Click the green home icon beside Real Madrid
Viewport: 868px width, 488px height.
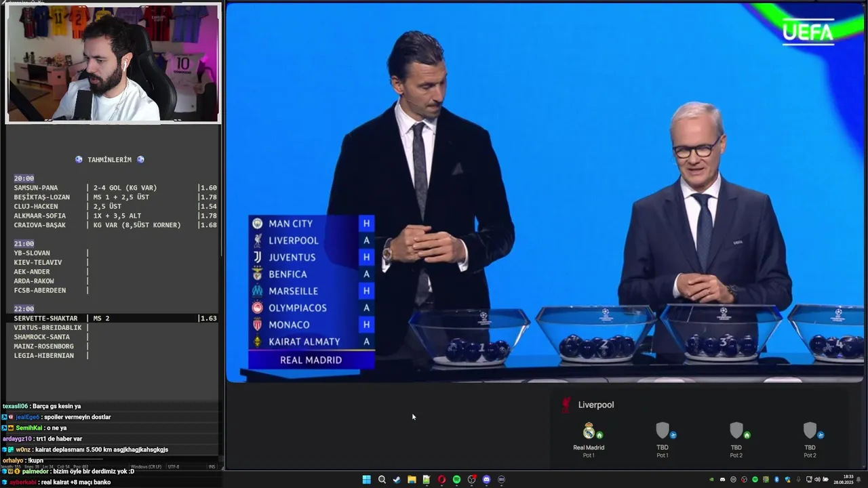click(x=599, y=434)
